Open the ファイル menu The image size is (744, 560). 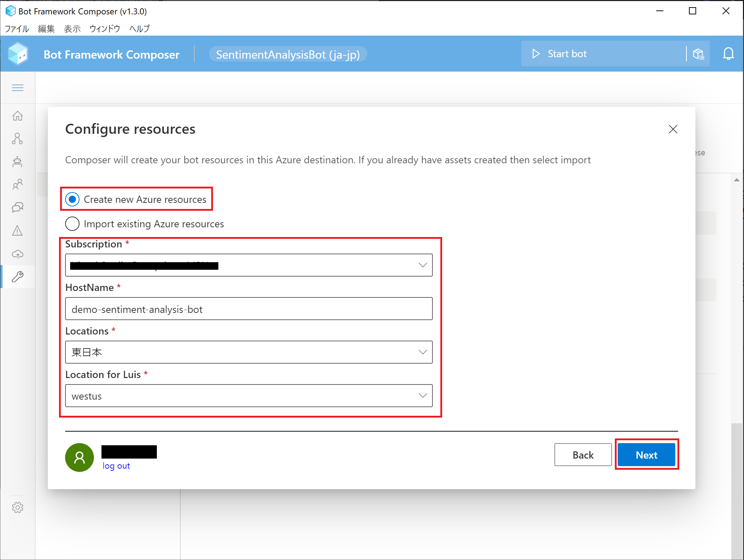coord(17,29)
